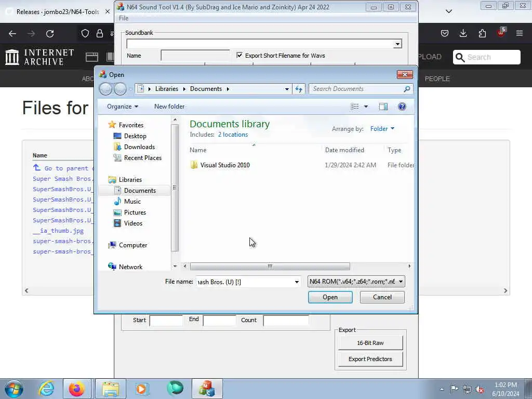Toggle Export Short Filename for Wavs
The width and height of the screenshot is (532, 399).
pos(240,55)
